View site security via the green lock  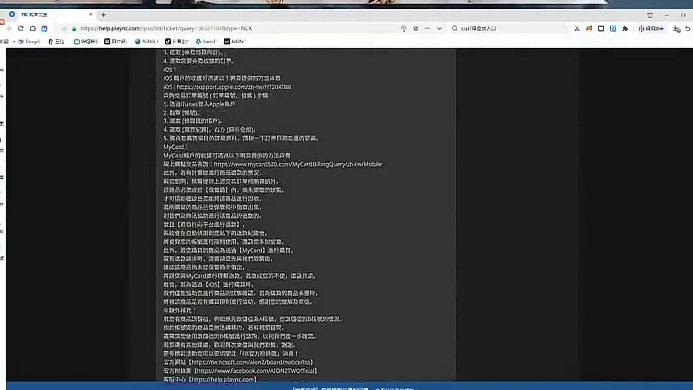pos(74,28)
